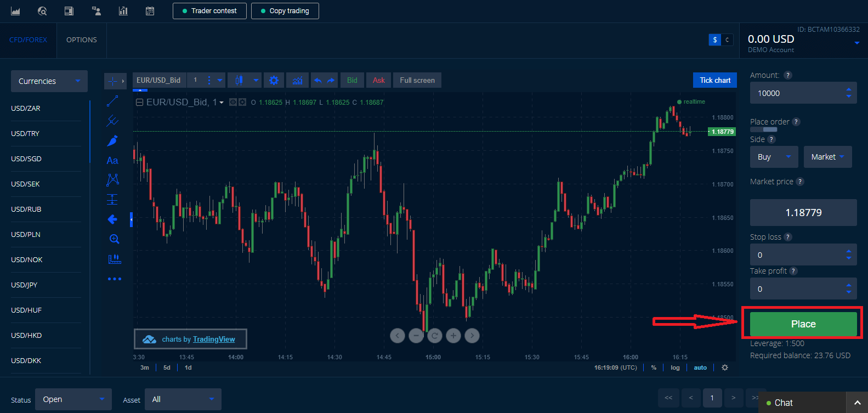Show Bid price chart
This screenshot has height=413, width=868.
click(352, 80)
